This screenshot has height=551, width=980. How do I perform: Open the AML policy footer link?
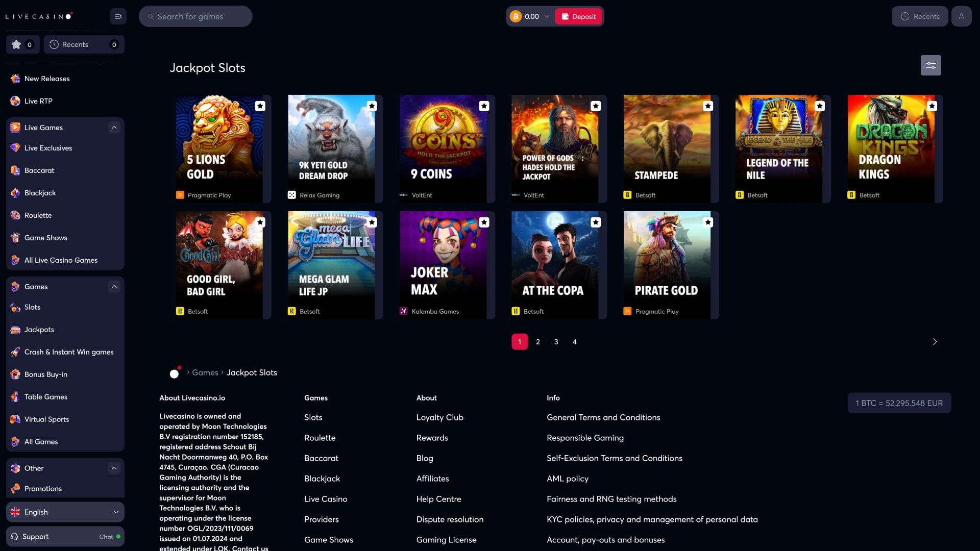coord(568,479)
